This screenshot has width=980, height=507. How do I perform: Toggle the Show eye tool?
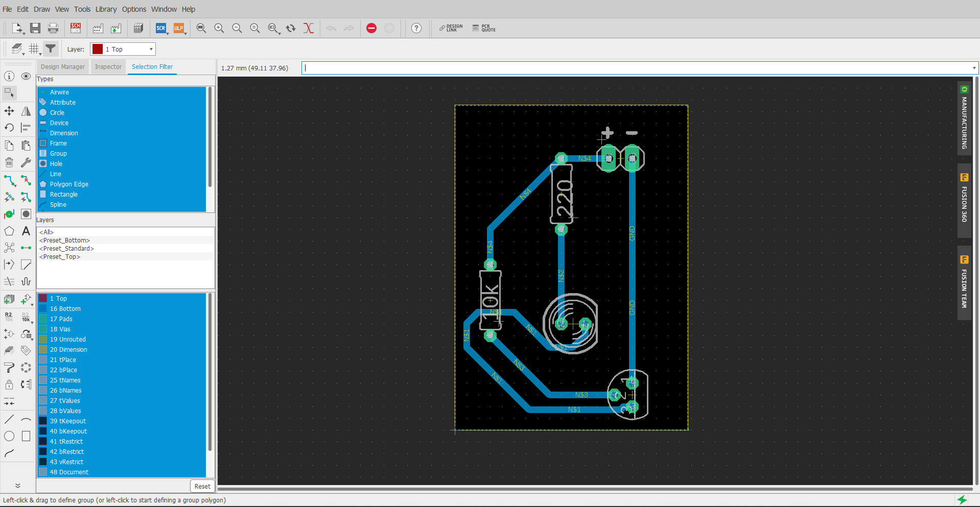coord(26,76)
